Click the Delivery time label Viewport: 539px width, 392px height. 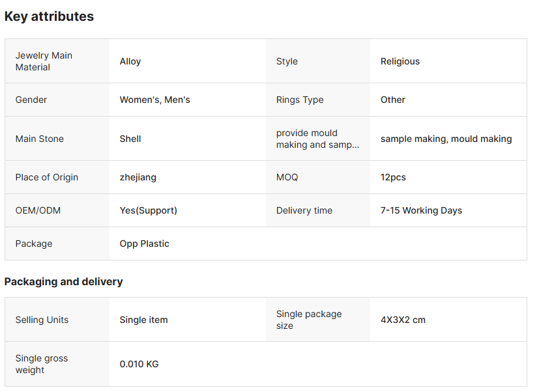(x=304, y=210)
